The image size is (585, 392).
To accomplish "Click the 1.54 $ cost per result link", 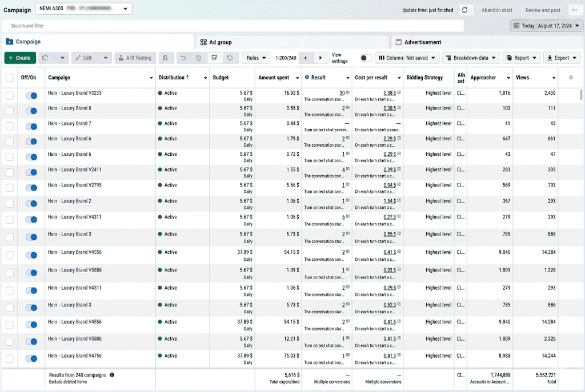I will click(x=390, y=201).
